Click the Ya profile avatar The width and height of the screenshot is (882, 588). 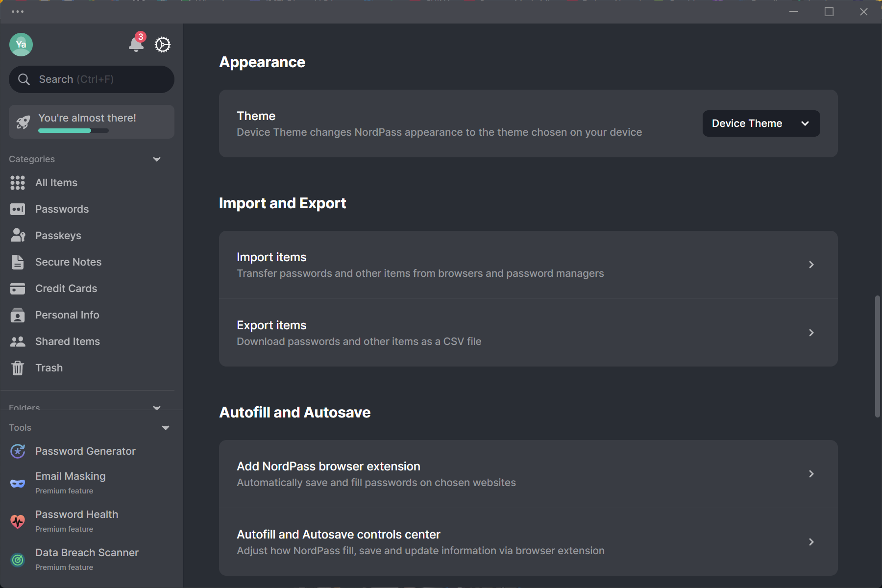(x=21, y=45)
